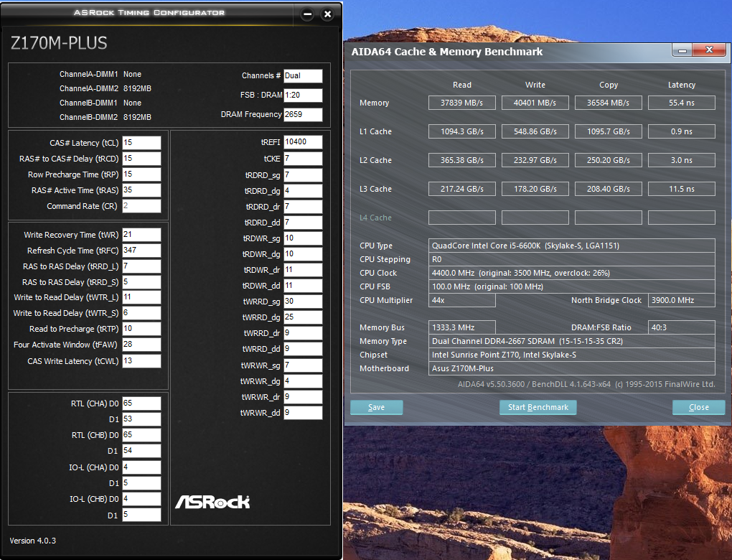
Task: Click the Version 4.0.3 label
Action: click(33, 541)
